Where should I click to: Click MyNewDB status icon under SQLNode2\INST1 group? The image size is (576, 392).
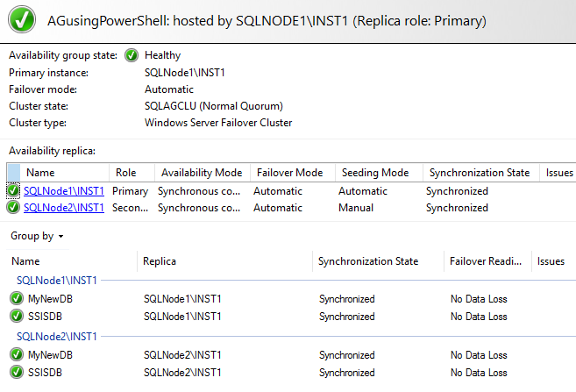pos(17,355)
